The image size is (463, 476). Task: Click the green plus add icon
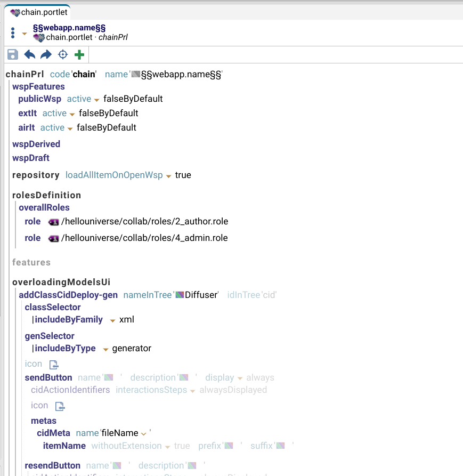click(79, 54)
